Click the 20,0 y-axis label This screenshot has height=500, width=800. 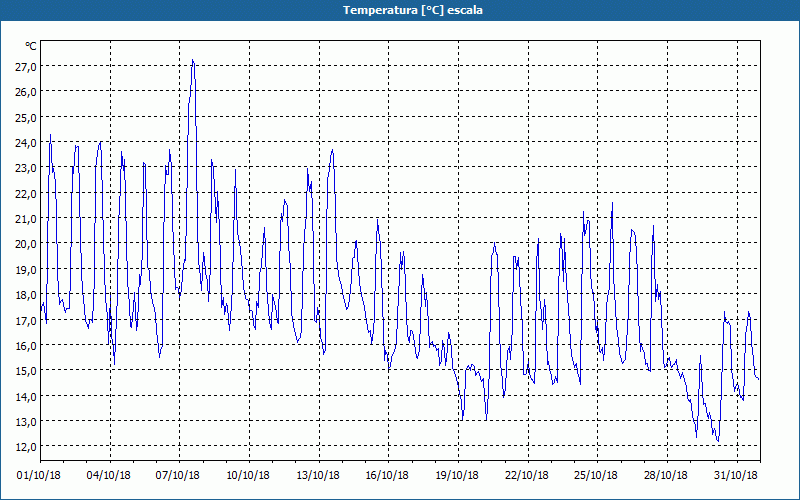click(26, 244)
